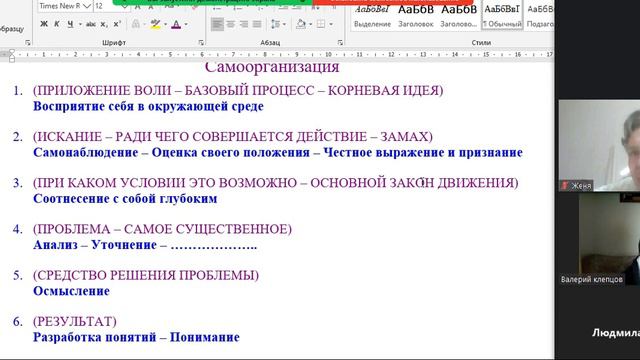
Task: Click text Разработка понятий – Понимание
Action: click(x=136, y=337)
